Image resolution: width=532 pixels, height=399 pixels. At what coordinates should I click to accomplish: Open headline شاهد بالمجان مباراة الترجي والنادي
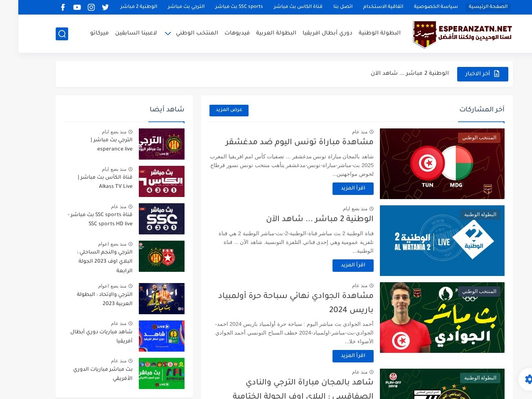(x=303, y=389)
